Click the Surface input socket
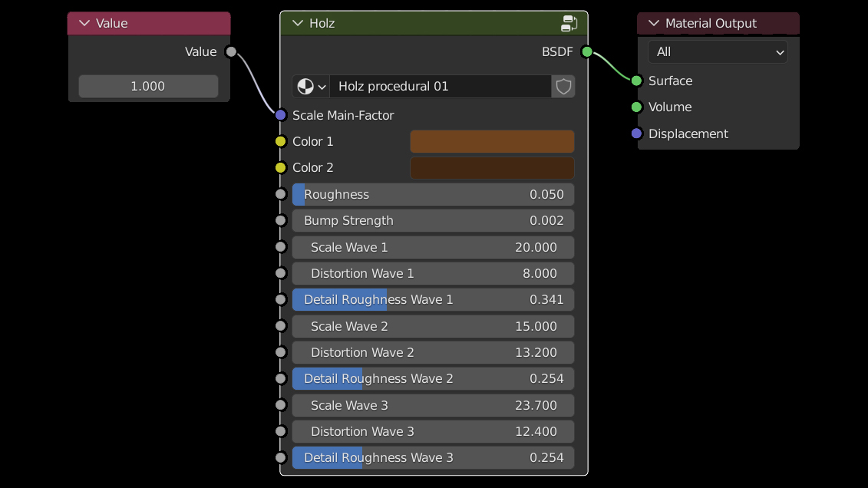Screen dimensions: 868x488 pos(636,81)
